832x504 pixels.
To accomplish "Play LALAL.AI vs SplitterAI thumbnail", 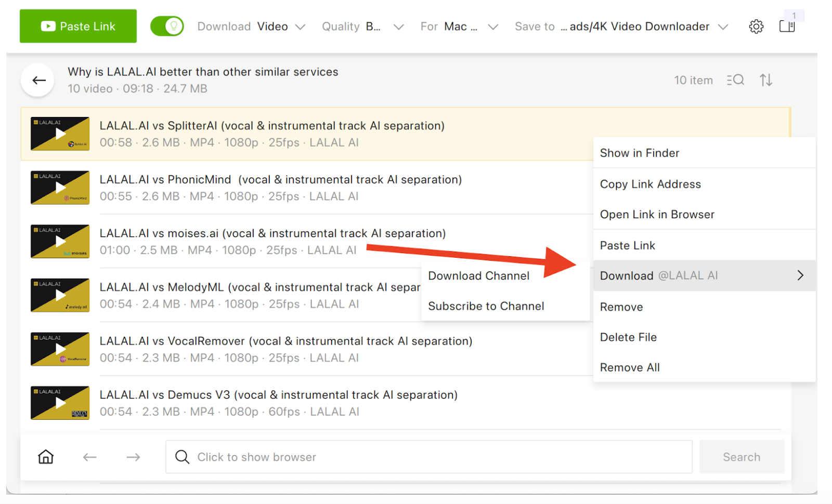I will click(x=60, y=134).
